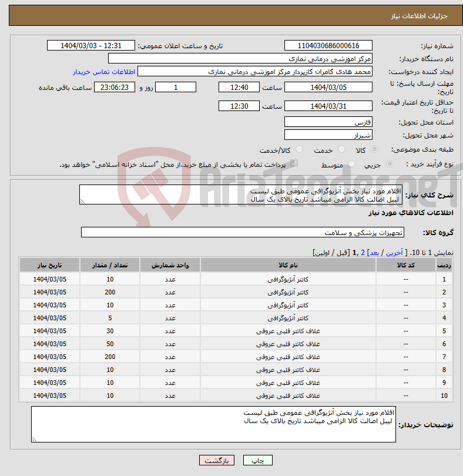Click the remaining time 23:06:23 field
Viewport: 463px width, 476px height.
(115, 88)
